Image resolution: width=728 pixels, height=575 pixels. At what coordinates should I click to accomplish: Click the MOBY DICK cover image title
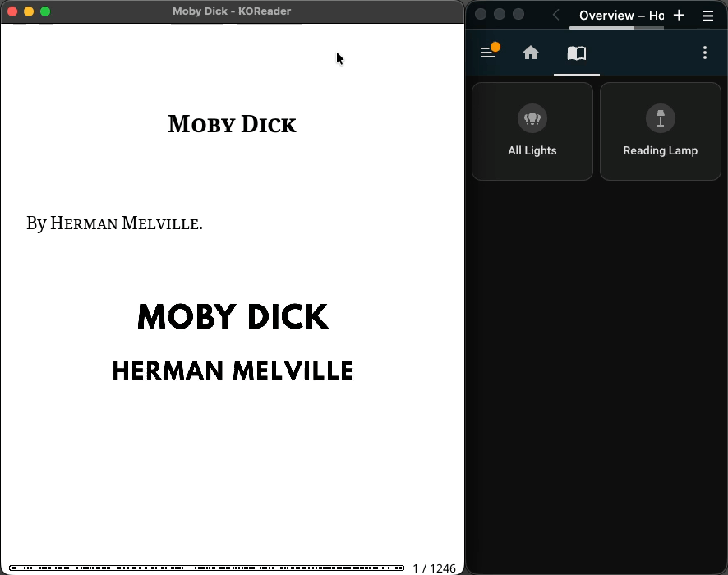click(233, 317)
